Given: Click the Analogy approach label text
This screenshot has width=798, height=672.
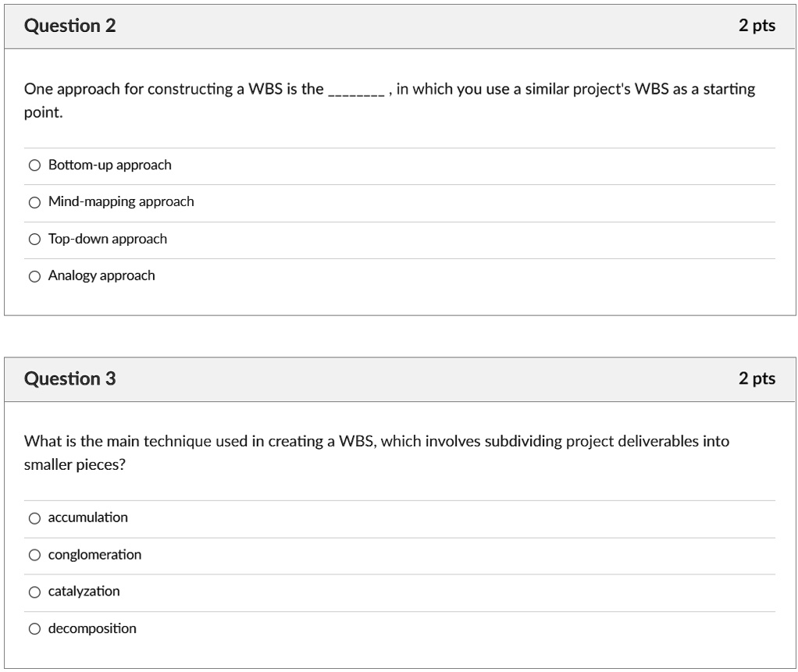Looking at the screenshot, I should [x=102, y=276].
